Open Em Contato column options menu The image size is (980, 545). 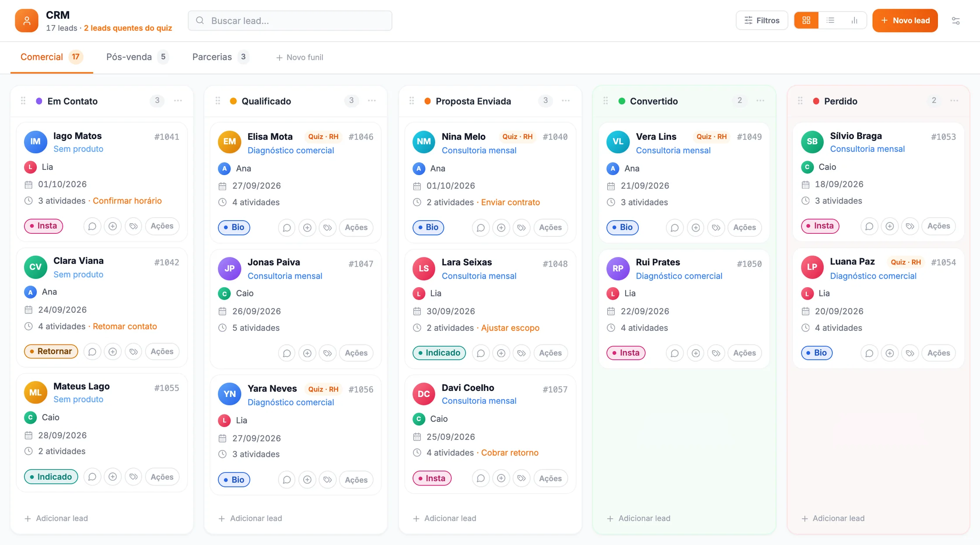click(x=178, y=101)
